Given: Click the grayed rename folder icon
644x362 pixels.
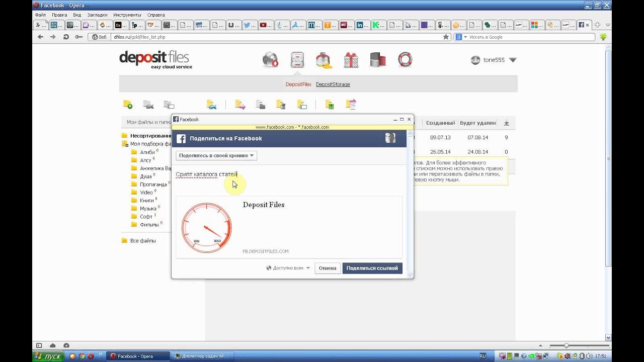Looking at the screenshot, I should (x=169, y=105).
